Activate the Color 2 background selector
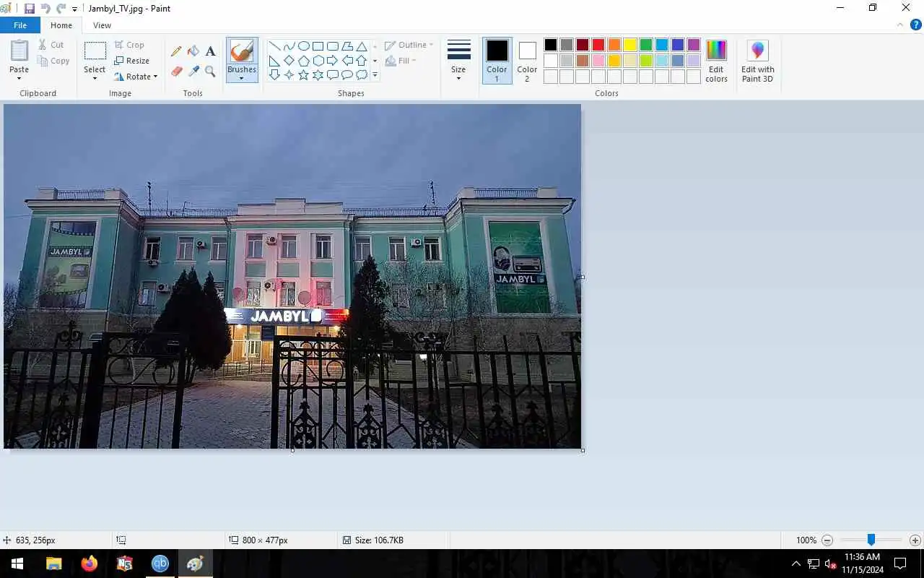 pyautogui.click(x=527, y=61)
